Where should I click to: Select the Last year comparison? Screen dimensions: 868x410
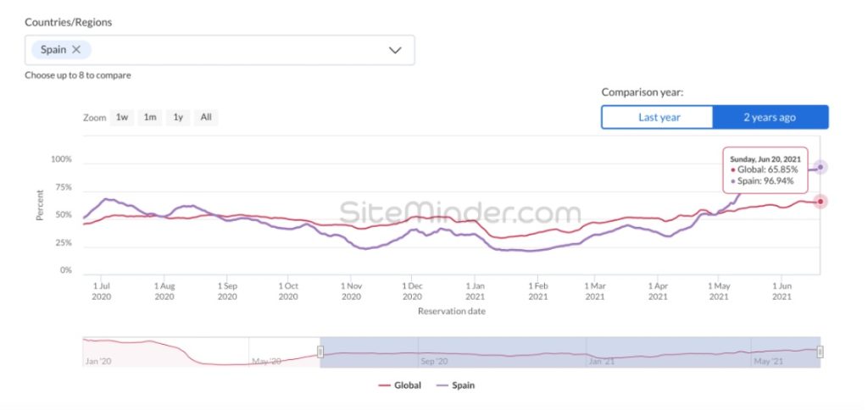[x=659, y=117]
